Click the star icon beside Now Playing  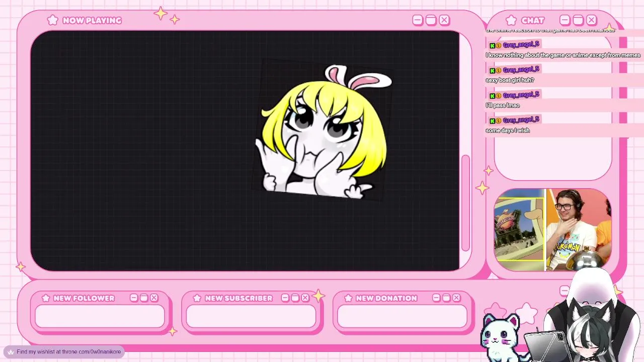click(53, 20)
